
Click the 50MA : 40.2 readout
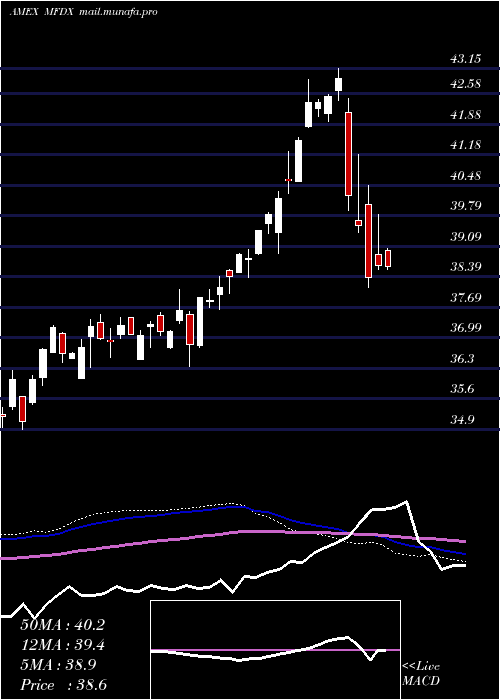pyautogui.click(x=62, y=625)
